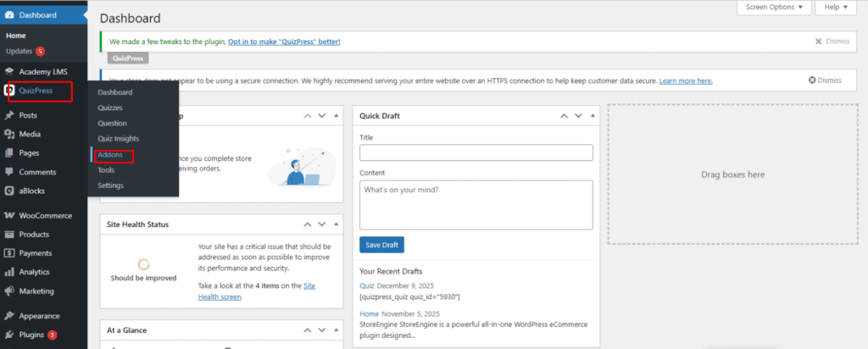This screenshot has width=868, height=349.
Task: Click the Analytics bar chart icon
Action: (x=9, y=272)
